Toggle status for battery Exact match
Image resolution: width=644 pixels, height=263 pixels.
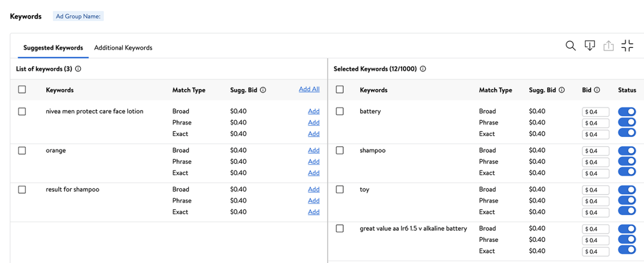pyautogui.click(x=627, y=133)
